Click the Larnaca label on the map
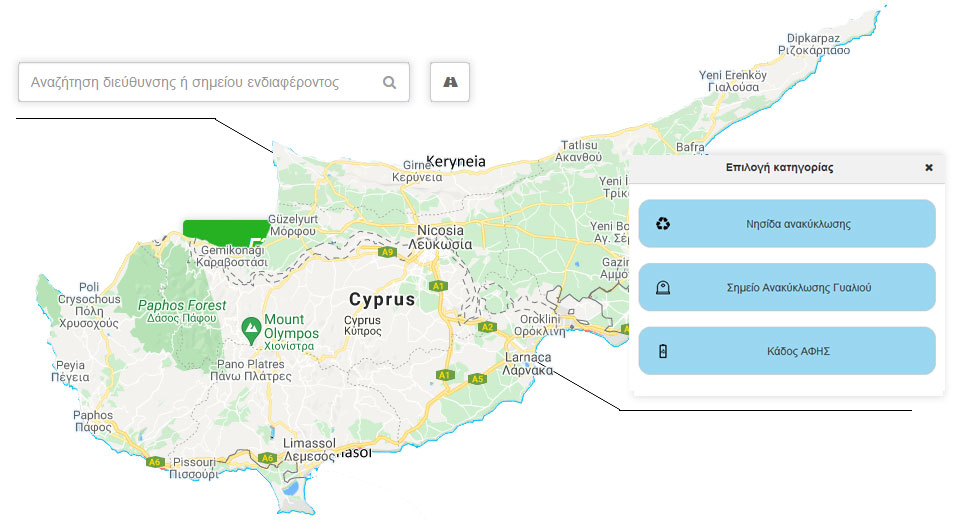 (528, 358)
